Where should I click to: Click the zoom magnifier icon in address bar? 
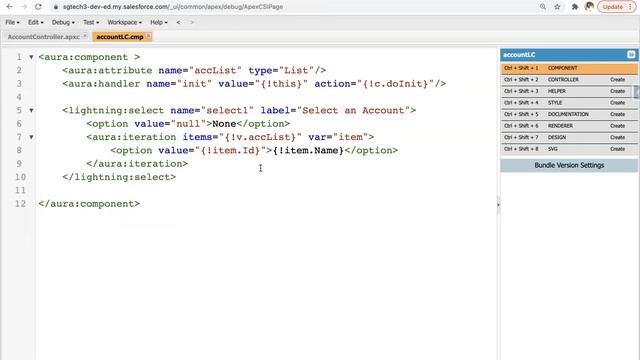[543, 7]
